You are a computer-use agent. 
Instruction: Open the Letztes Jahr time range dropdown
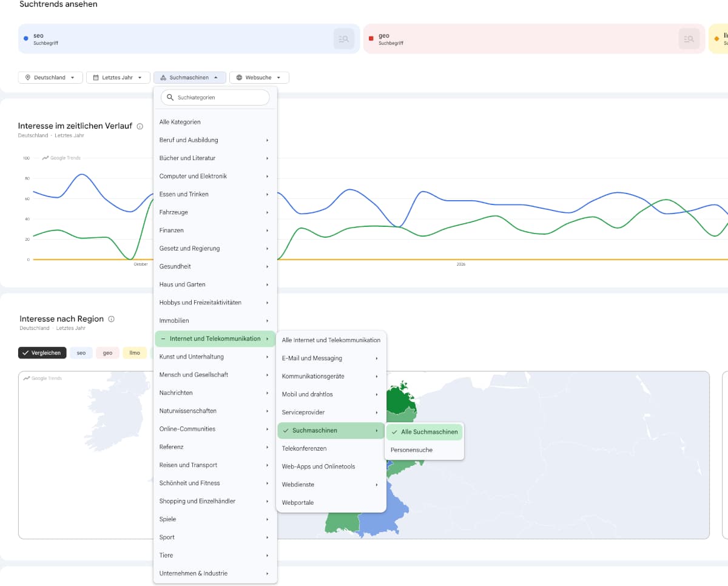(118, 78)
